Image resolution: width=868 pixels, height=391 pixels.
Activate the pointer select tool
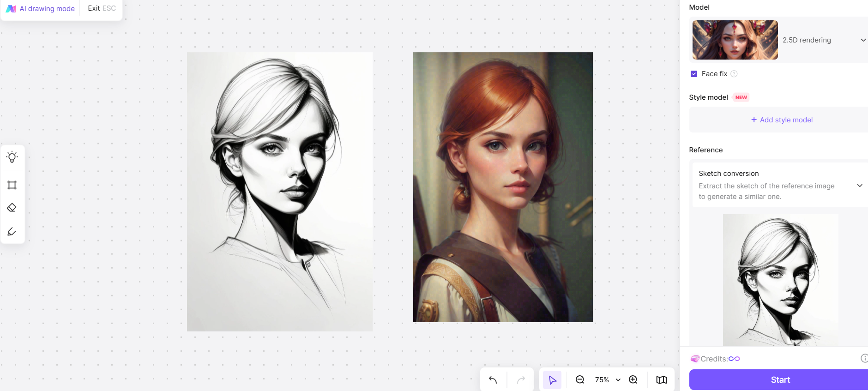coord(552,380)
